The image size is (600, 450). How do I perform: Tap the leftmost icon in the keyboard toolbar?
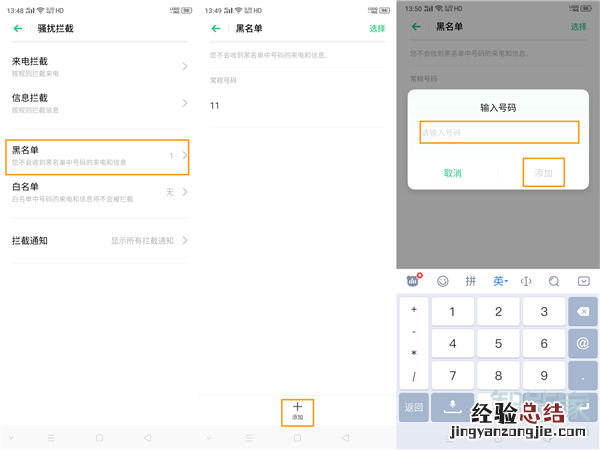[x=414, y=281]
